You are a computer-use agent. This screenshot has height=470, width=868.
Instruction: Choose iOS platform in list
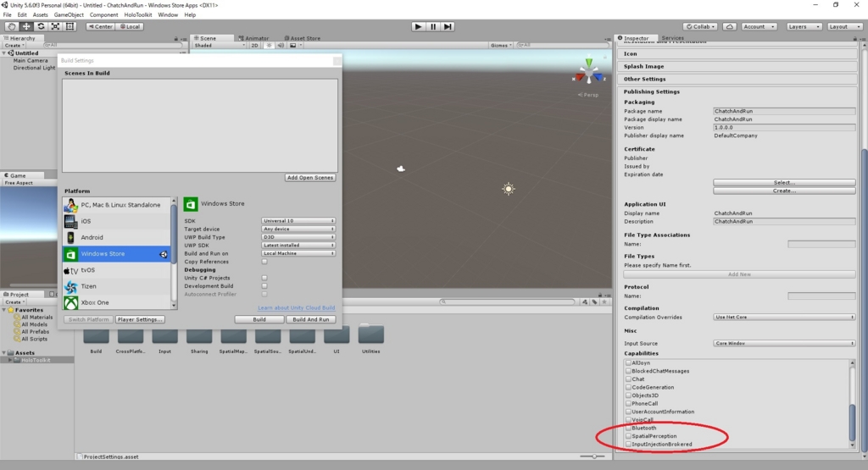[x=116, y=221]
